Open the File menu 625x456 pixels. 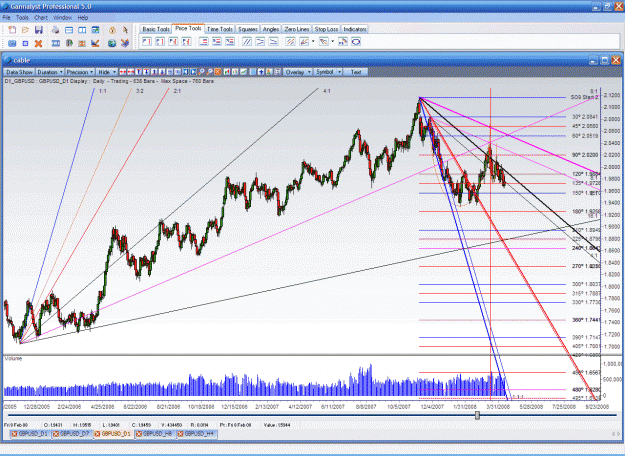coord(6,18)
